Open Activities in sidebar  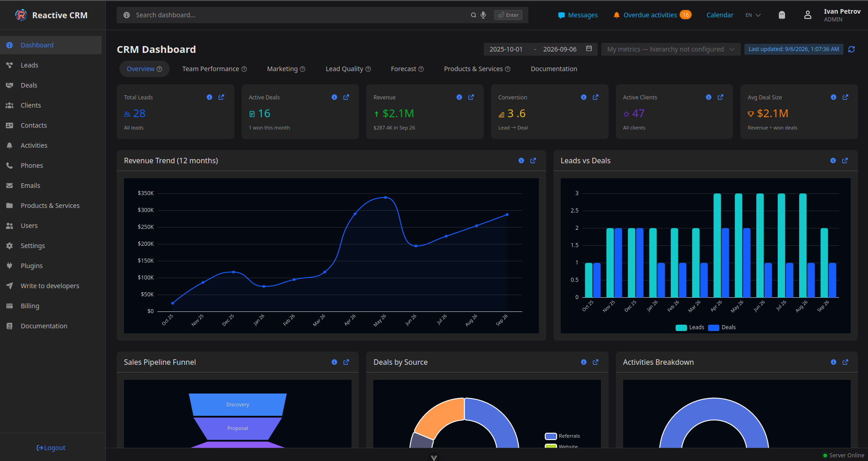click(x=51, y=145)
